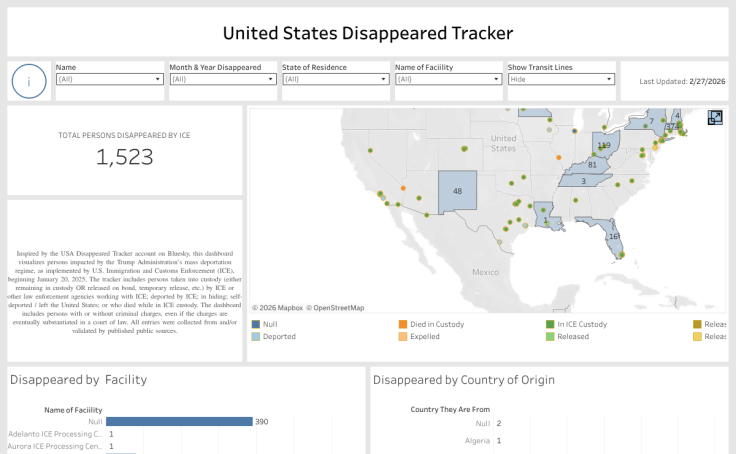Image resolution: width=736 pixels, height=454 pixels.
Task: Select Tennessee state labeled 3 on map
Action: click(x=583, y=181)
